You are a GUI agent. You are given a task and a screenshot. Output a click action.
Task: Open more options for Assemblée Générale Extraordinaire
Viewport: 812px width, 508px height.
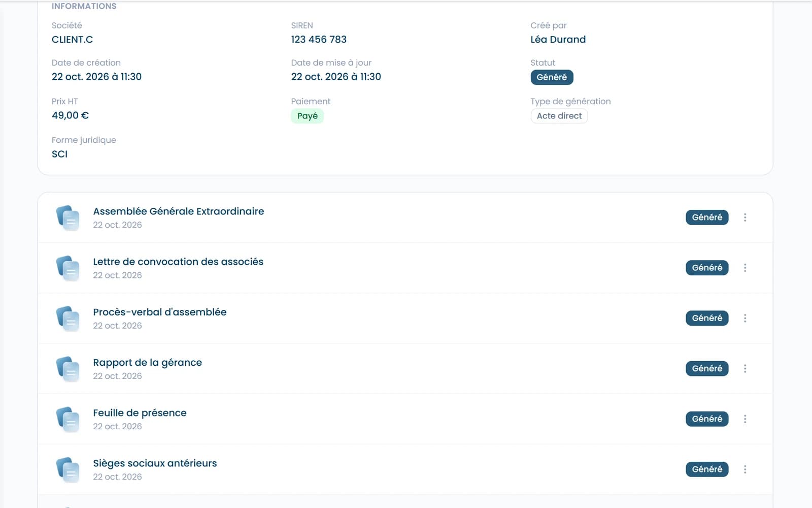pos(745,217)
